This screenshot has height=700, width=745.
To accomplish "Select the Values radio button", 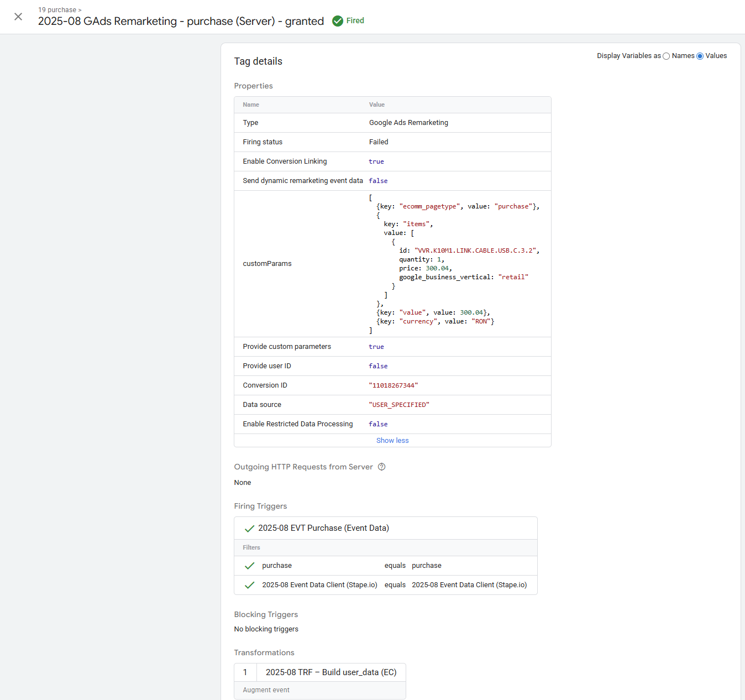I will click(x=700, y=56).
